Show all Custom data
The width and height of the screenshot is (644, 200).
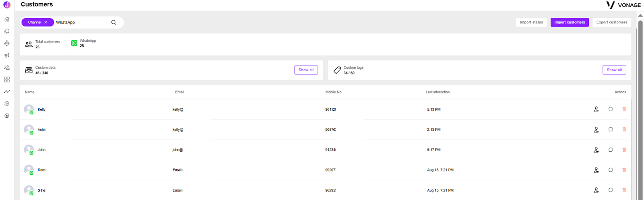pyautogui.click(x=306, y=70)
